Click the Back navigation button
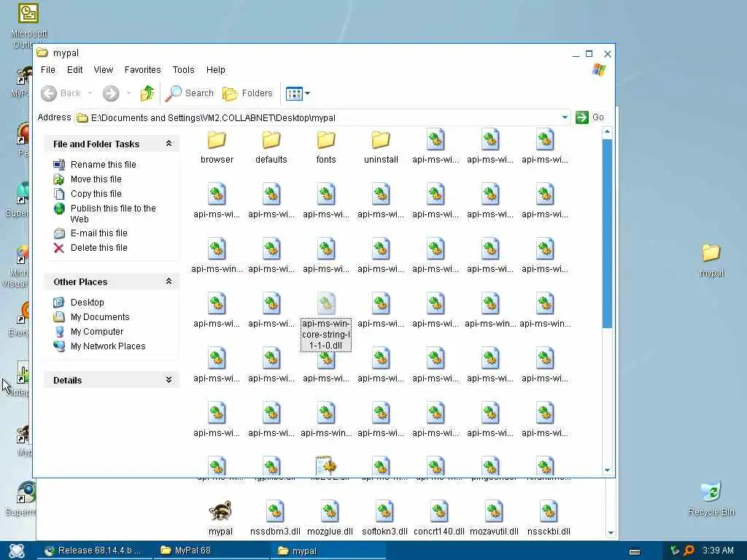 61,93
